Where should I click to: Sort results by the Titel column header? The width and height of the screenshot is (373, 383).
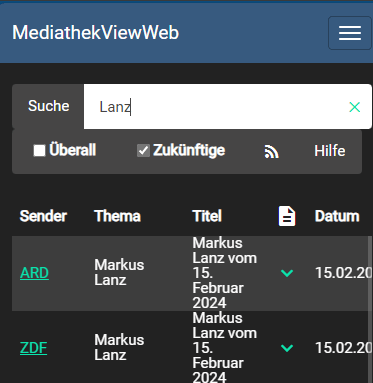pos(207,216)
